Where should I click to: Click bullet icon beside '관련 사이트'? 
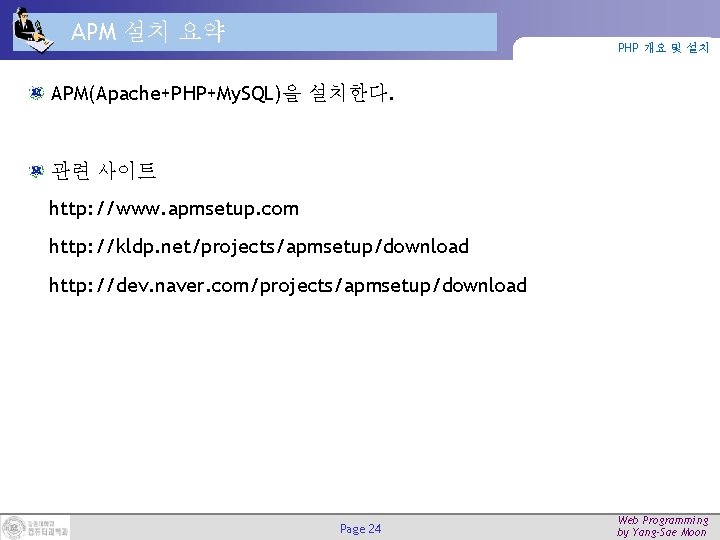pos(36,171)
